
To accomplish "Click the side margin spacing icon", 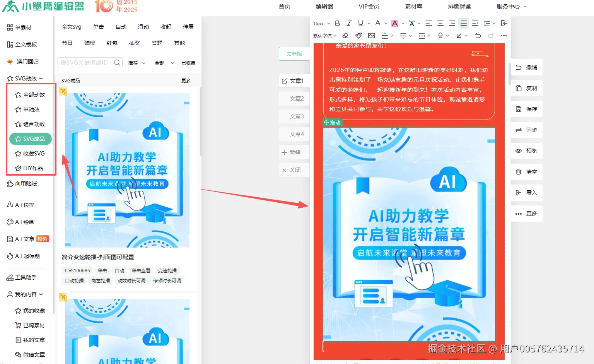I will [422, 36].
